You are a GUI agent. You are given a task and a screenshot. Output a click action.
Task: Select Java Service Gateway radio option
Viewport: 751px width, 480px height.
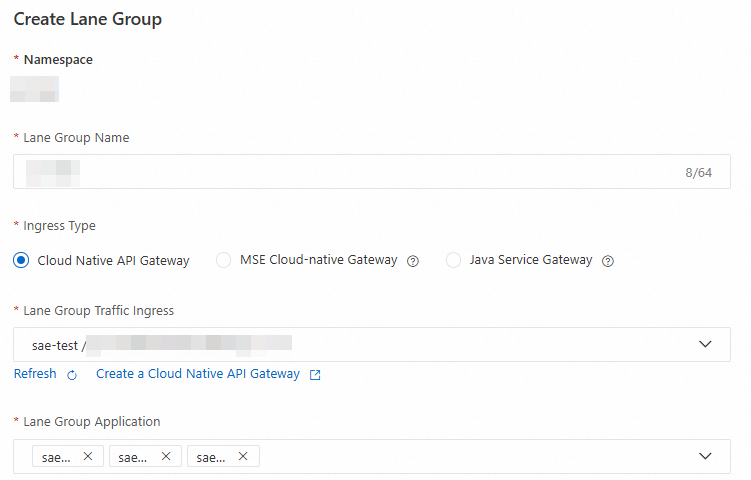tap(453, 260)
